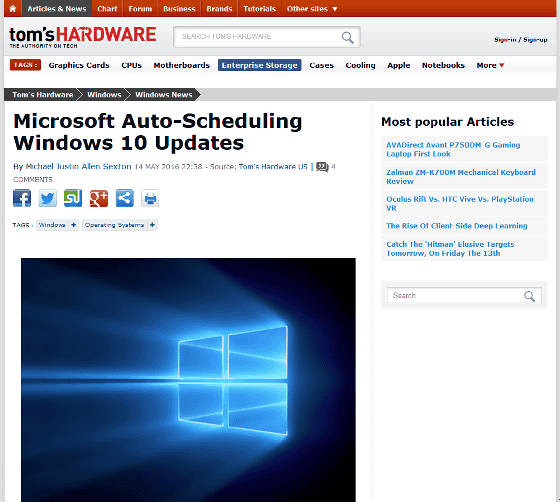Select CPUs tag
The height and width of the screenshot is (502, 560).
point(131,65)
